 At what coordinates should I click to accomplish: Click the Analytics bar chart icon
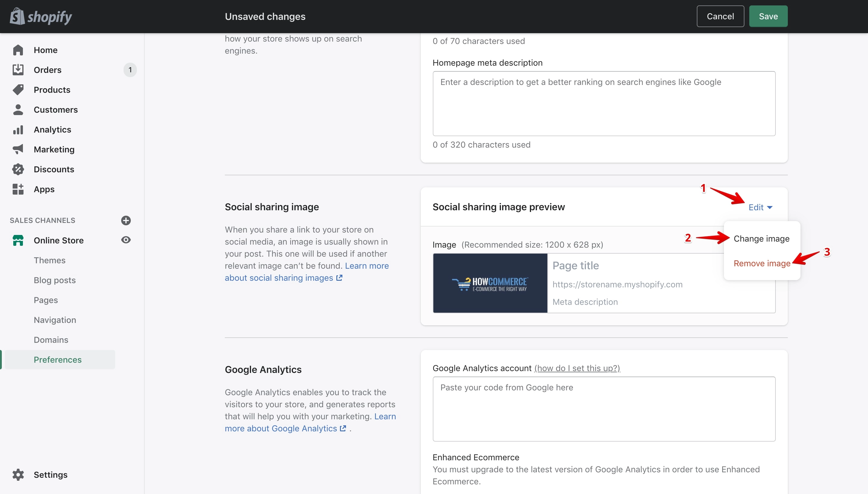click(18, 130)
